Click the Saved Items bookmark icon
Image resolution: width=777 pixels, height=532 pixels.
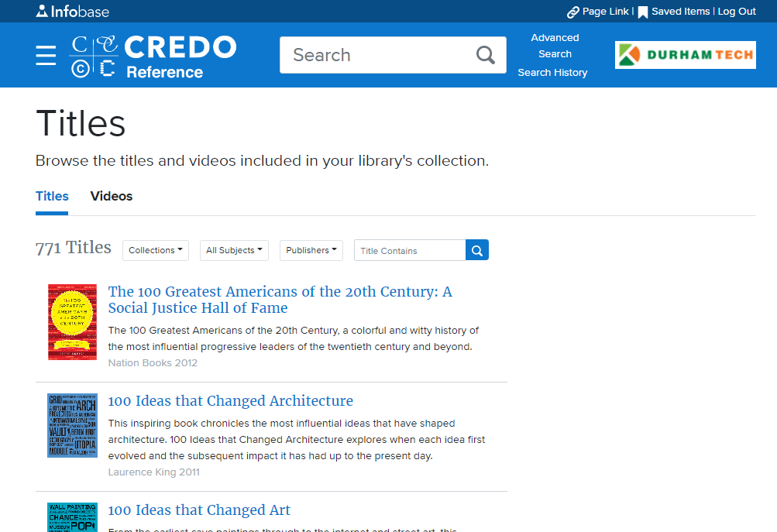coord(642,12)
